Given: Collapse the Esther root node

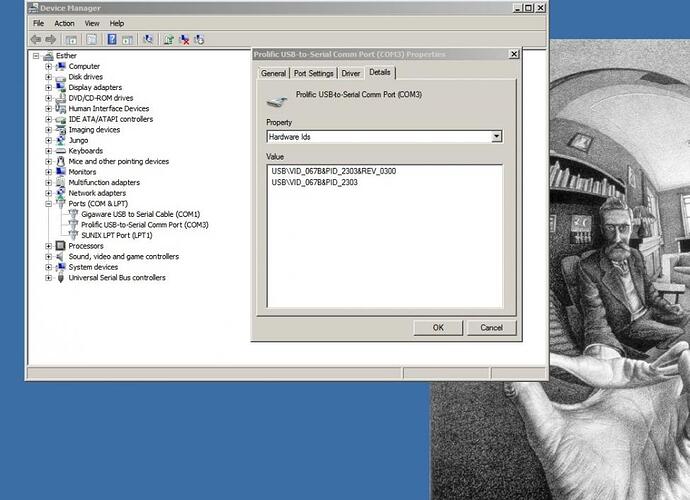Looking at the screenshot, I should tap(36, 56).
